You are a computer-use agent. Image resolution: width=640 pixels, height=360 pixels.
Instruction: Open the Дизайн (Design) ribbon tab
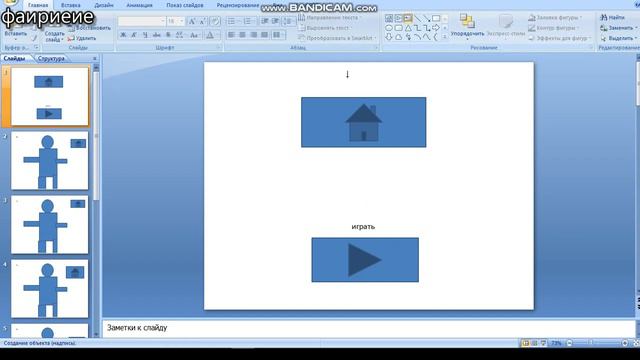(104, 5)
